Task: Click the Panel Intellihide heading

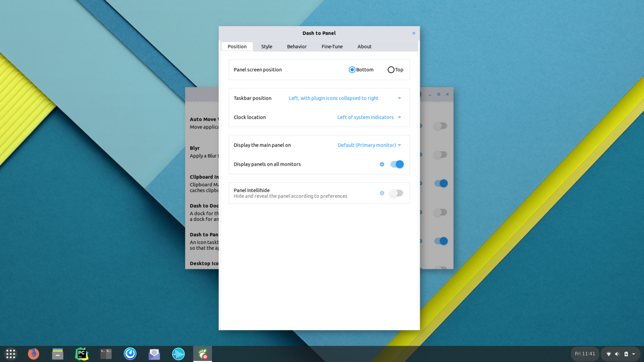Action: point(251,190)
